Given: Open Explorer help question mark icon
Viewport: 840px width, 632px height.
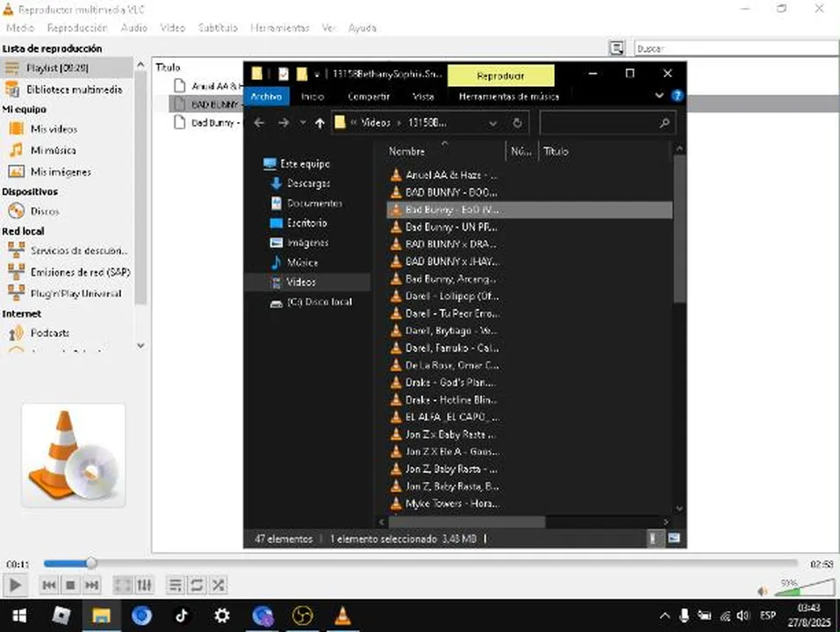Looking at the screenshot, I should click(677, 96).
